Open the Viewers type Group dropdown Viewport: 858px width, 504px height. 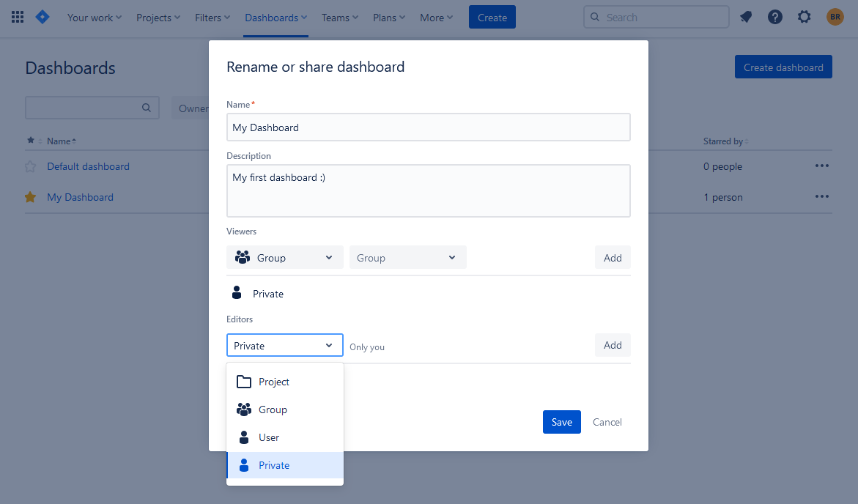(284, 257)
